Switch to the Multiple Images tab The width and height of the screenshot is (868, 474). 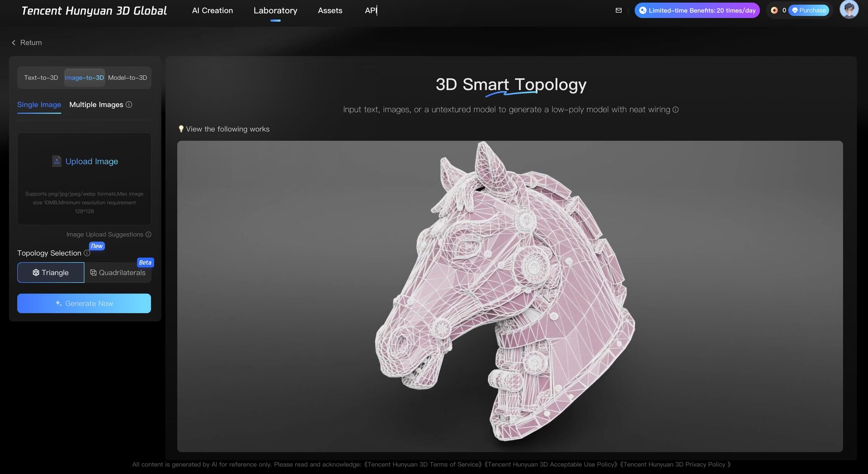coord(96,104)
